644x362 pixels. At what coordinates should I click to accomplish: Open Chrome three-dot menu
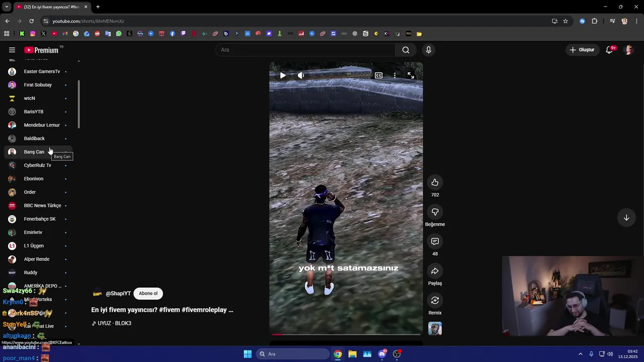pyautogui.click(x=637, y=21)
